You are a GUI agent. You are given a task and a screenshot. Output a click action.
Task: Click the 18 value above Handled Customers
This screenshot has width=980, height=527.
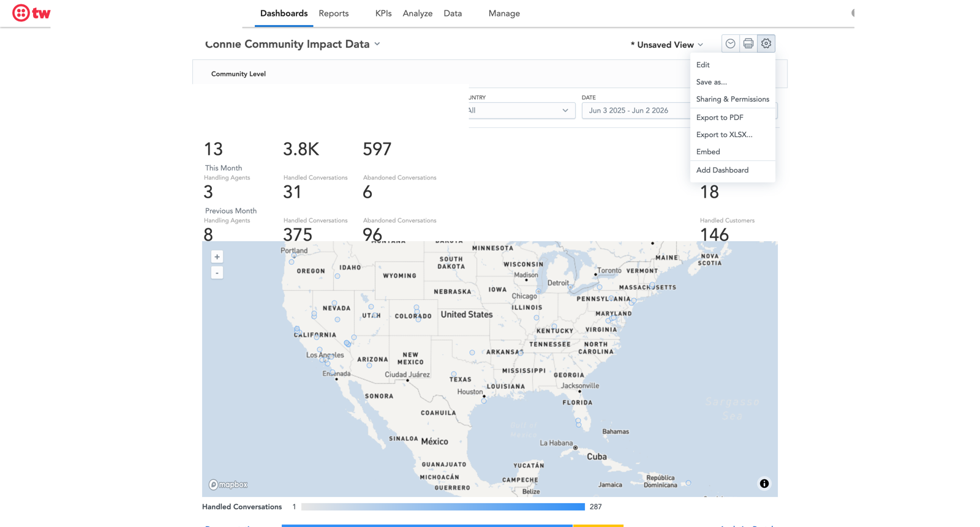(709, 192)
